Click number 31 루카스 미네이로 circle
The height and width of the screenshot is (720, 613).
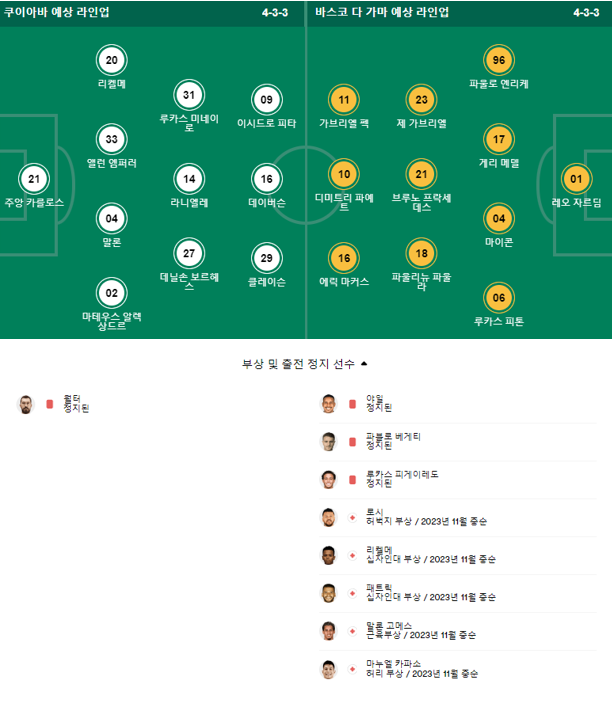189,95
